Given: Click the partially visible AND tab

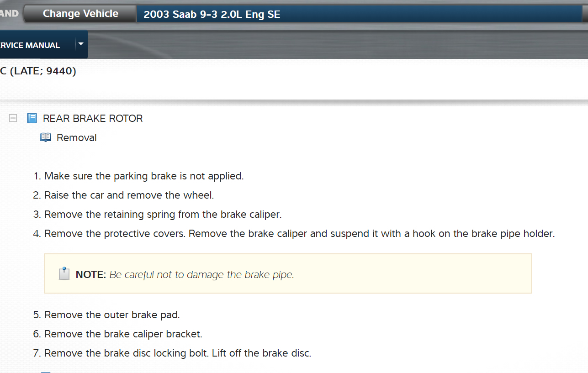Looking at the screenshot, I should point(9,14).
